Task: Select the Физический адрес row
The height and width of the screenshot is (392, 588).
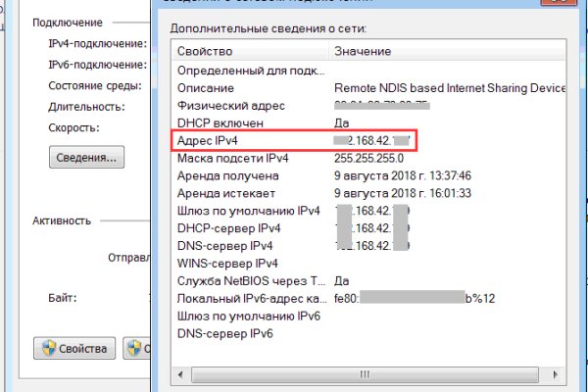Action: point(230,106)
